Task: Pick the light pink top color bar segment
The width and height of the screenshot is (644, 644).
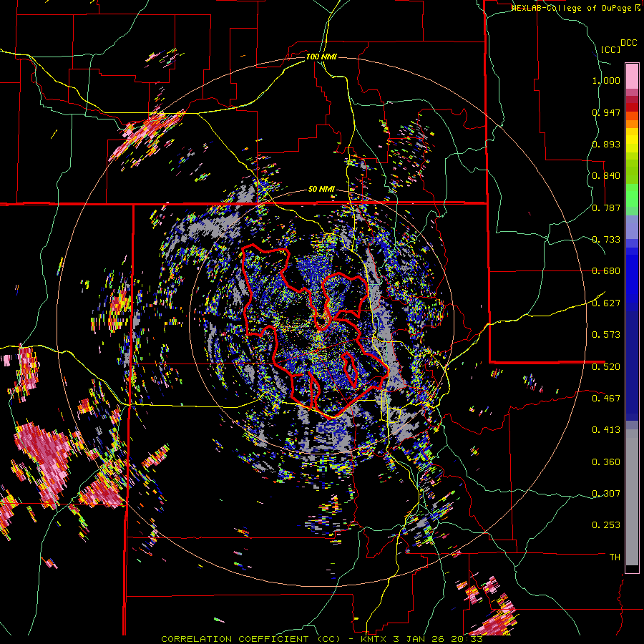Action: (632, 77)
